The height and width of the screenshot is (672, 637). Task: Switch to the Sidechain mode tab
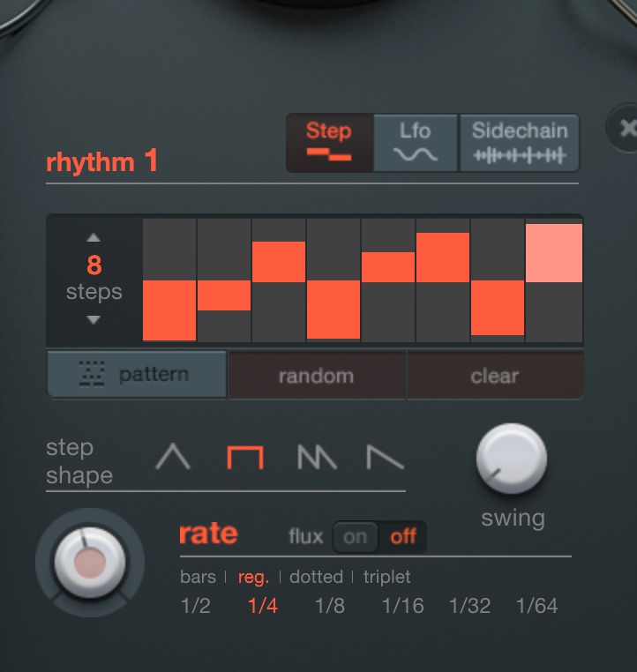pos(520,143)
